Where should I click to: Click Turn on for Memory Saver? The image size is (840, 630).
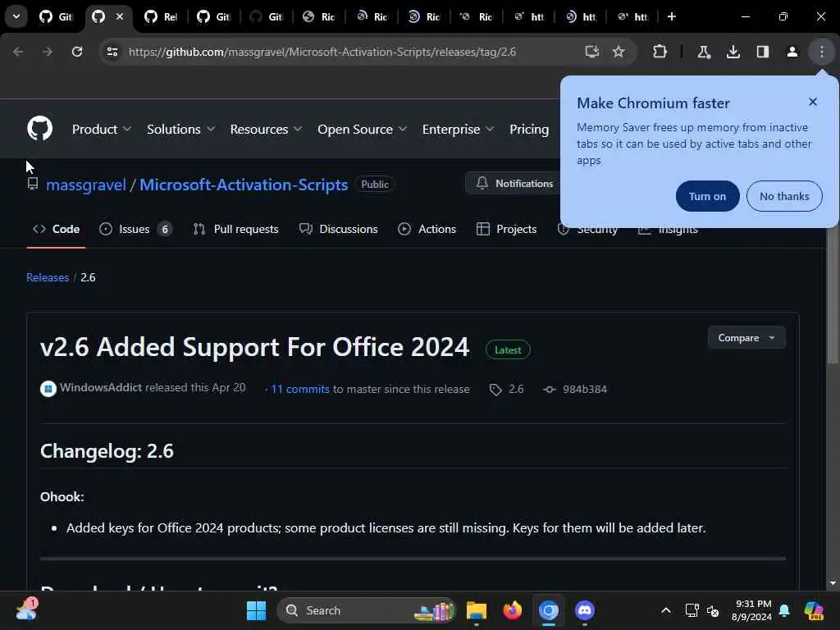707,196
